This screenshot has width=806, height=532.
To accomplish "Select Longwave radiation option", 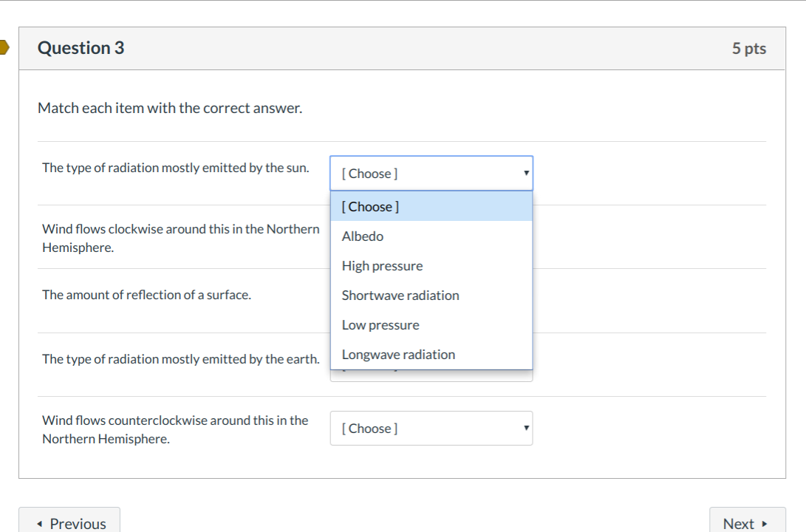I will (431, 355).
